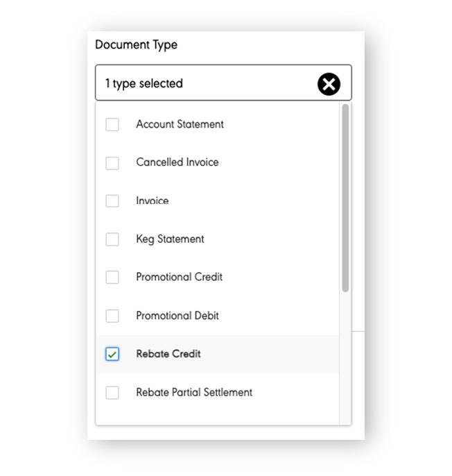The image size is (452, 476).
Task: Tick the Account Statement checkbox
Action: pyautogui.click(x=112, y=124)
